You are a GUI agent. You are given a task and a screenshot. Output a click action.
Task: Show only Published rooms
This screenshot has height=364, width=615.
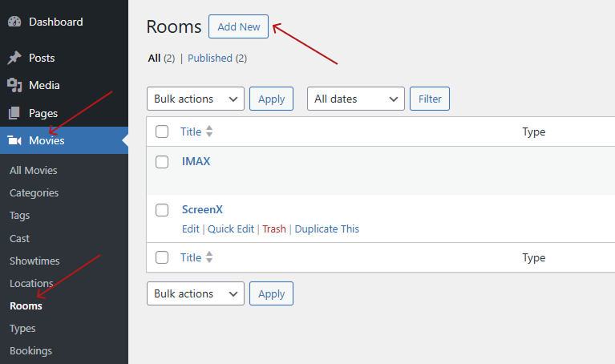[210, 59]
